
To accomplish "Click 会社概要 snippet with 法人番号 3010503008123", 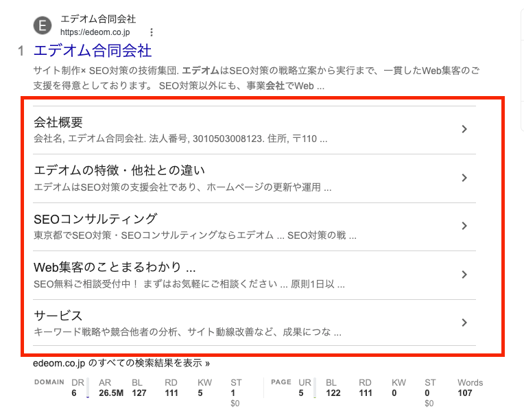I will (180, 139).
